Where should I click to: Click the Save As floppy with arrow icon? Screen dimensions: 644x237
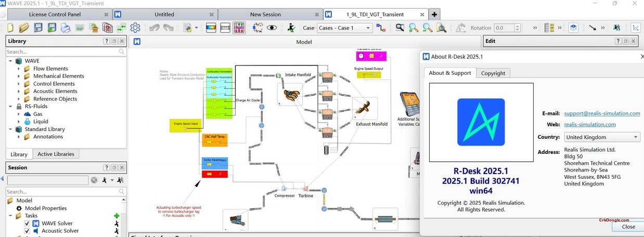[x=52, y=28]
